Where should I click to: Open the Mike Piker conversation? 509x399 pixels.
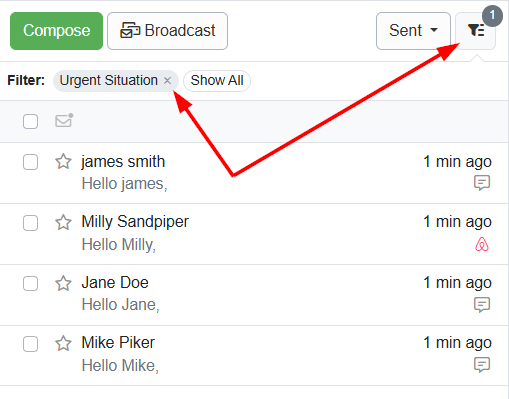pyautogui.click(x=254, y=355)
